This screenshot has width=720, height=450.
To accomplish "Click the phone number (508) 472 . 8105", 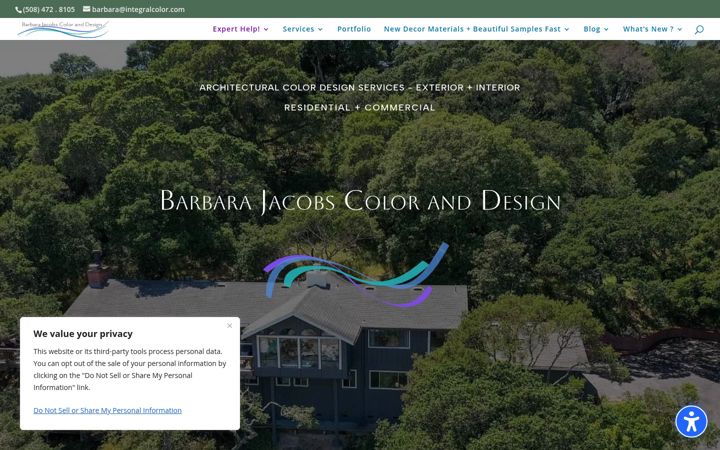I will click(49, 9).
